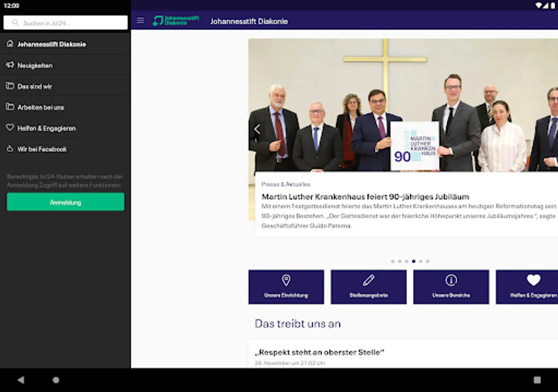
Task: Open the hamburger menu icon
Action: tap(140, 21)
